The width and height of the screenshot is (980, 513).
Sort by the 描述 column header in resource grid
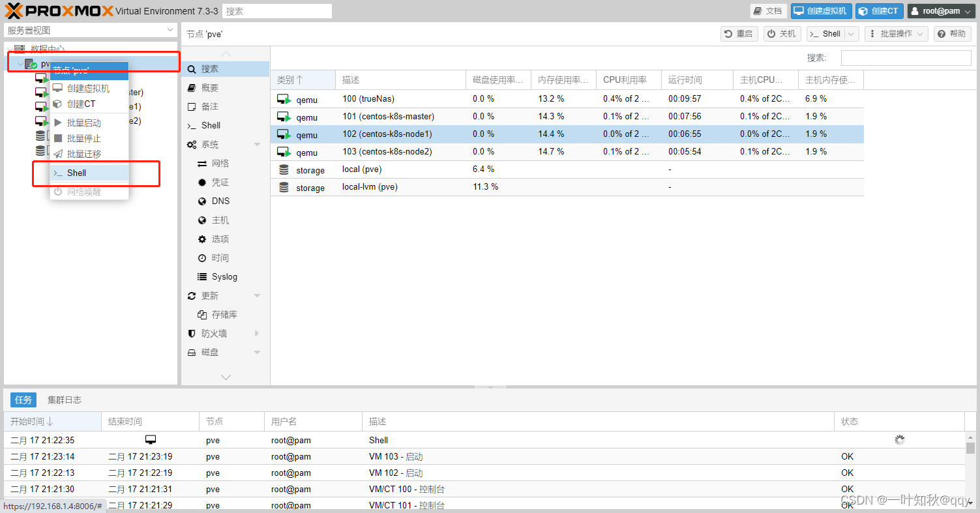[400, 80]
